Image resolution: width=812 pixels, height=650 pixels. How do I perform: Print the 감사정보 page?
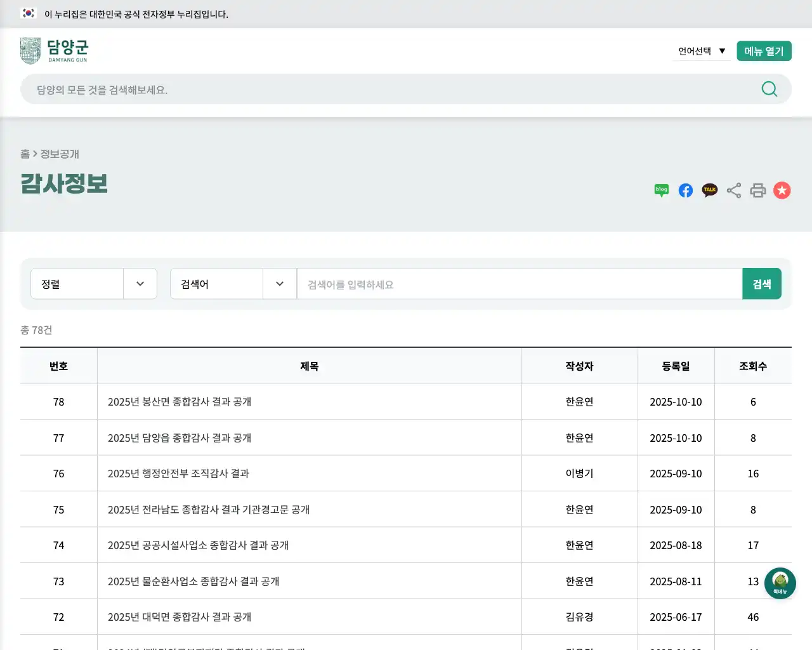[757, 190]
